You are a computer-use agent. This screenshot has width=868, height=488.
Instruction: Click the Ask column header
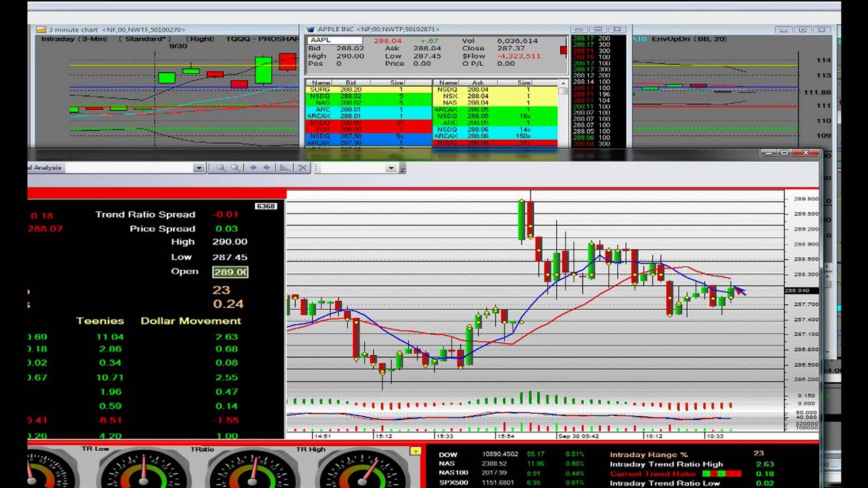477,83
